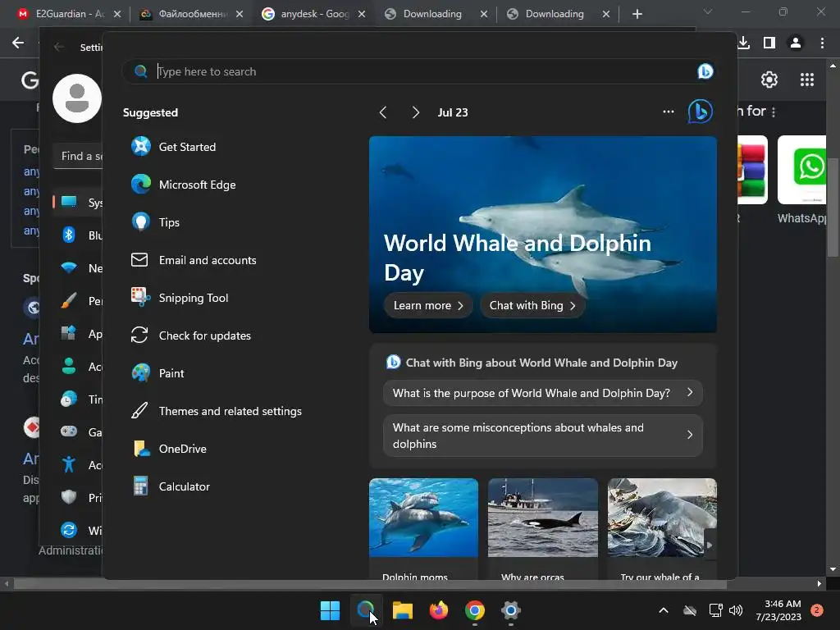Image resolution: width=840 pixels, height=630 pixels.
Task: Open Settings app from taskbar
Action: 510,610
